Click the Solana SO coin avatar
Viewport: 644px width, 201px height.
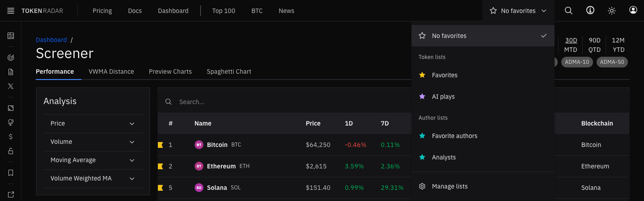[x=199, y=188]
